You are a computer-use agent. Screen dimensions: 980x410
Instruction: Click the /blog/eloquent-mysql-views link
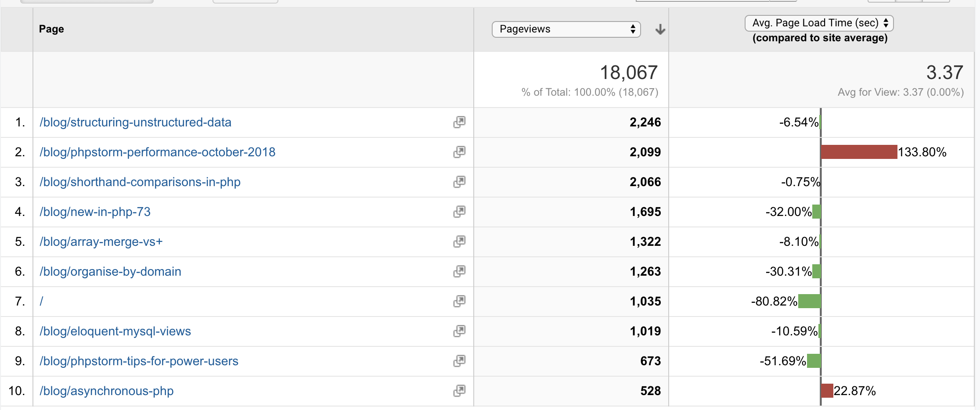115,331
